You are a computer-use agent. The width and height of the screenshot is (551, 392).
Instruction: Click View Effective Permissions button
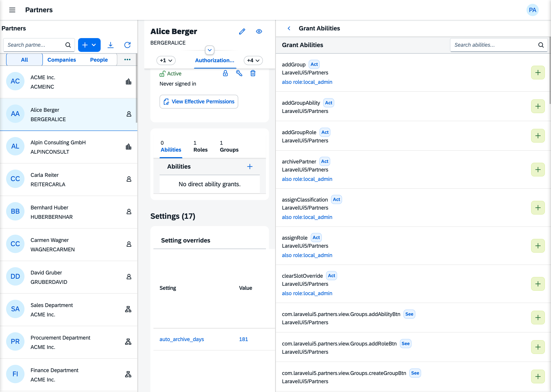pyautogui.click(x=199, y=102)
